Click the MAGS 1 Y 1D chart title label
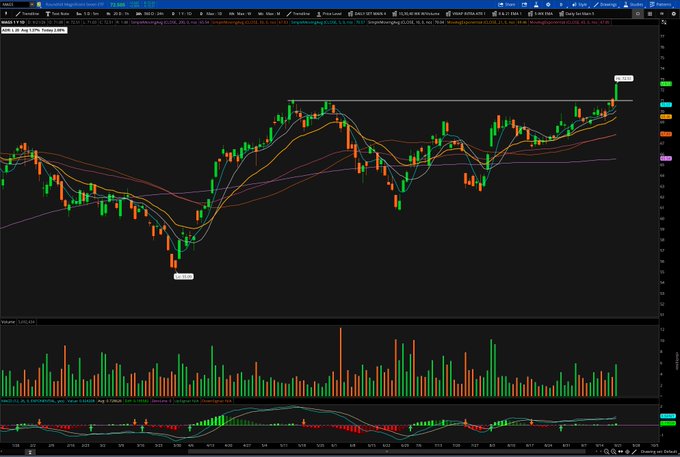 [x=13, y=22]
